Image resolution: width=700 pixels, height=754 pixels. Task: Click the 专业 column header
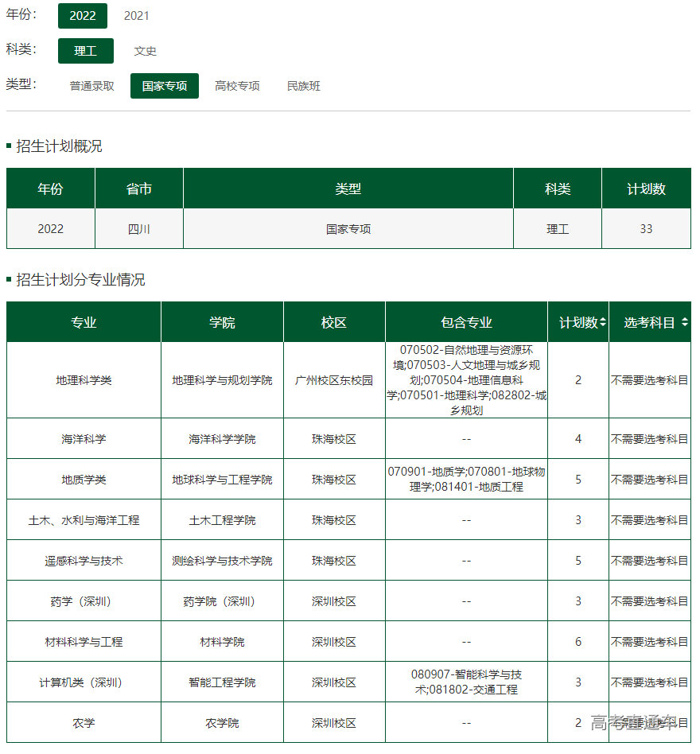click(84, 321)
